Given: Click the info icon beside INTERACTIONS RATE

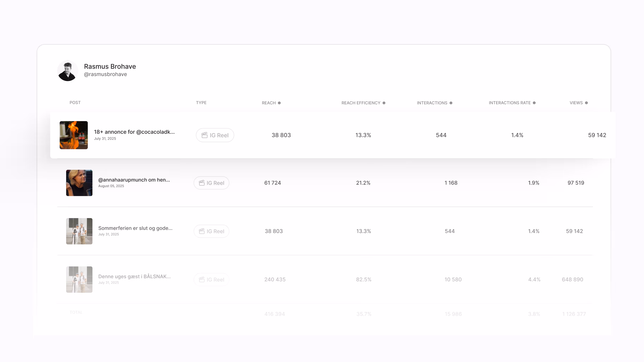Looking at the screenshot, I should coord(535,103).
